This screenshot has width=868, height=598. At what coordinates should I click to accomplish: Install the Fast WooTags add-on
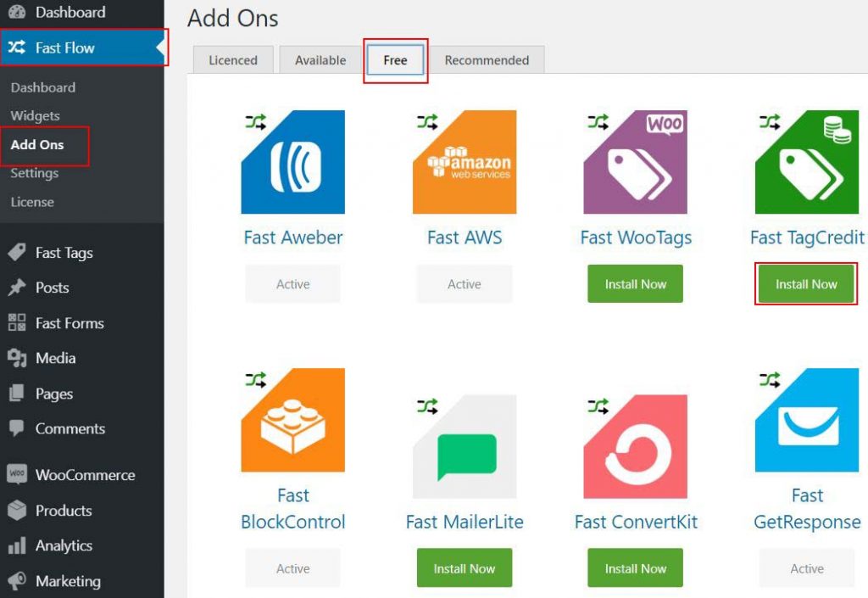[x=635, y=283]
